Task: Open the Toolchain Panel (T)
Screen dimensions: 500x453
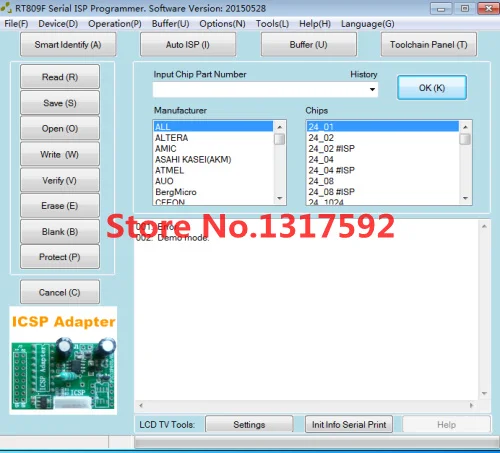Action: (429, 44)
